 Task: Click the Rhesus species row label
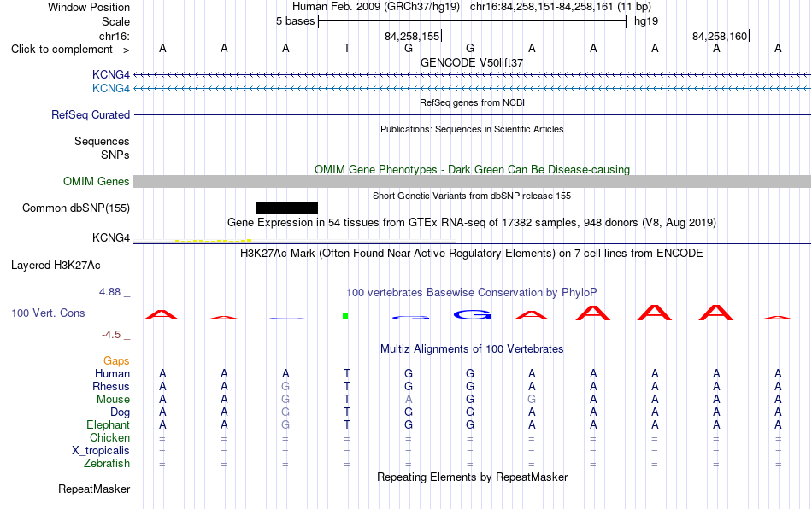click(x=111, y=386)
